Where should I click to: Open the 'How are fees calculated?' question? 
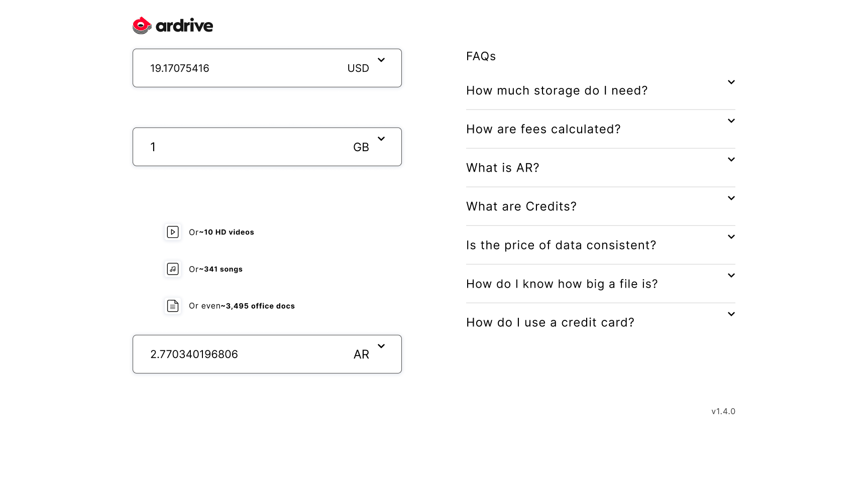[x=544, y=130]
